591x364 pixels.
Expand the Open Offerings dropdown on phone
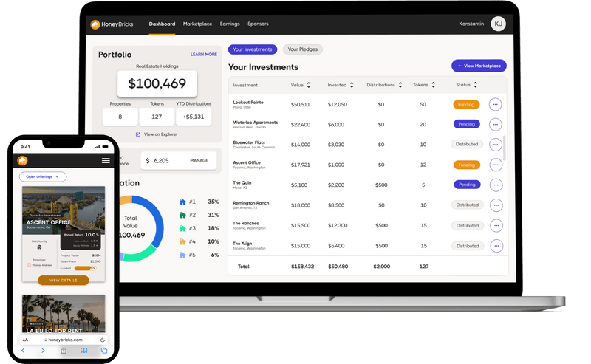pos(43,176)
